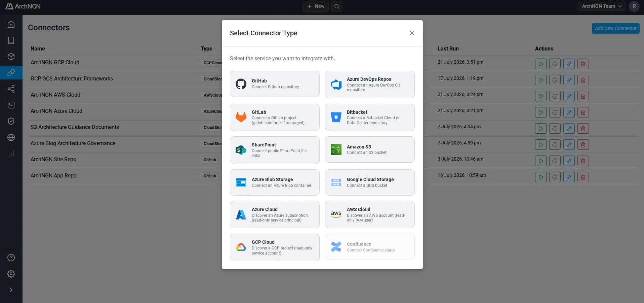The image size is (644, 303).
Task: Choose the AWS Cloud connector card
Action: coord(370,215)
